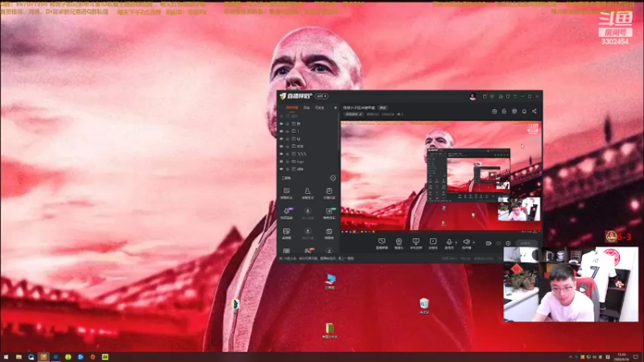Add the monitor-shaped source from bottom bar
644x362 pixels.
tap(415, 244)
